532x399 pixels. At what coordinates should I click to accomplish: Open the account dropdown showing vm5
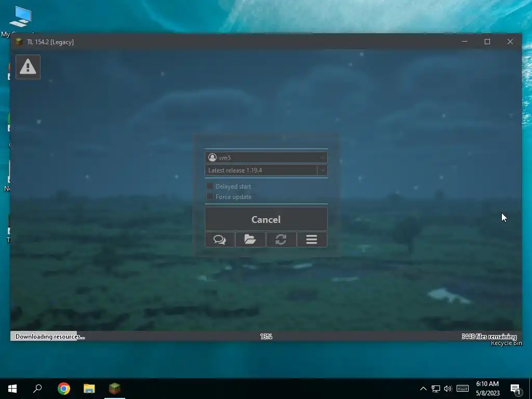pos(266,157)
